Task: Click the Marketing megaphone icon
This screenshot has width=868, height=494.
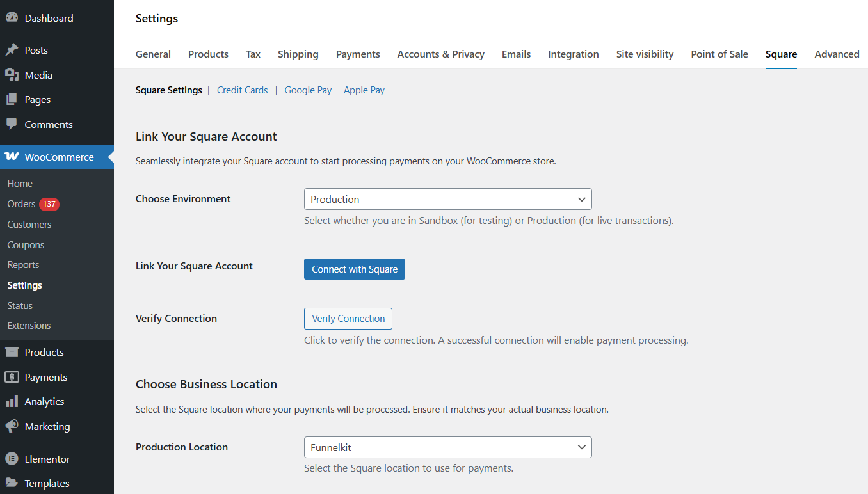Action: coord(12,426)
